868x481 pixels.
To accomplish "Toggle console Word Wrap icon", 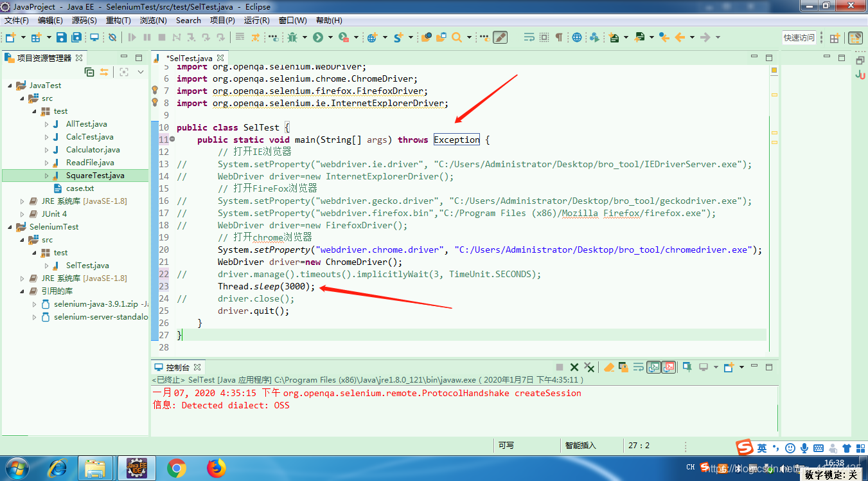I will click(x=638, y=367).
